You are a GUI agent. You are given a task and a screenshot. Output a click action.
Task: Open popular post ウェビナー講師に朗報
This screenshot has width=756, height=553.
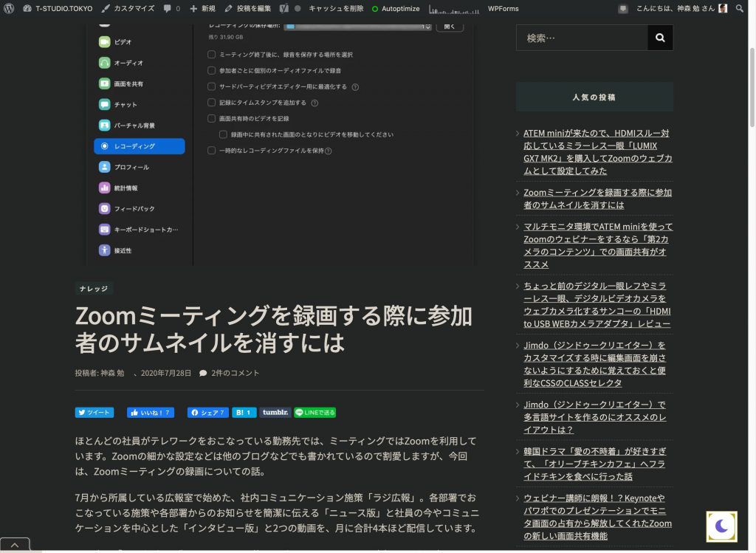click(x=598, y=517)
